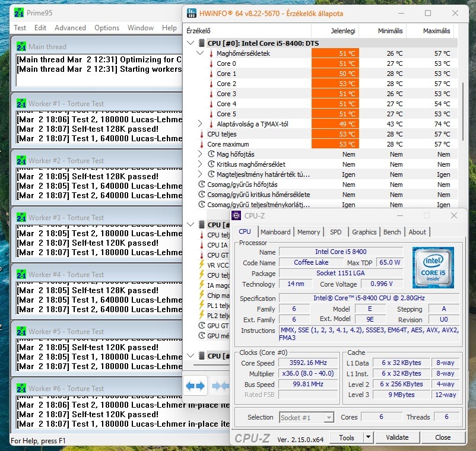Screen dimensions: 476x451
Task: Click the thermometer icon beside Core 0
Action: [211, 63]
